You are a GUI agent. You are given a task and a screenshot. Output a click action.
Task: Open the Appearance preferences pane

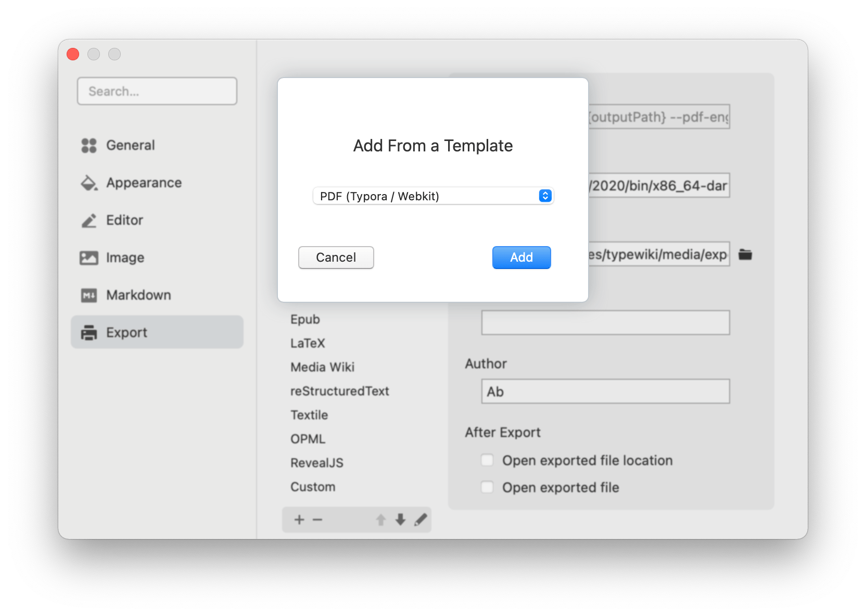89,183
